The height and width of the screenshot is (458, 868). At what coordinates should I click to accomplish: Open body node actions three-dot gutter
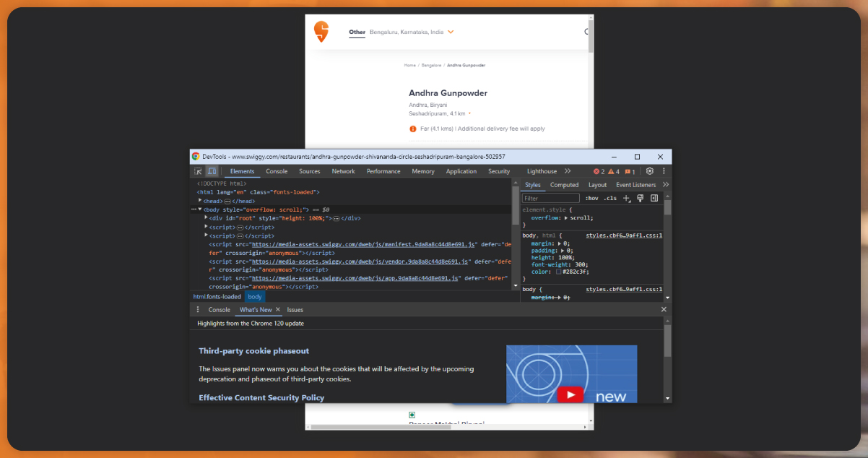coord(194,209)
